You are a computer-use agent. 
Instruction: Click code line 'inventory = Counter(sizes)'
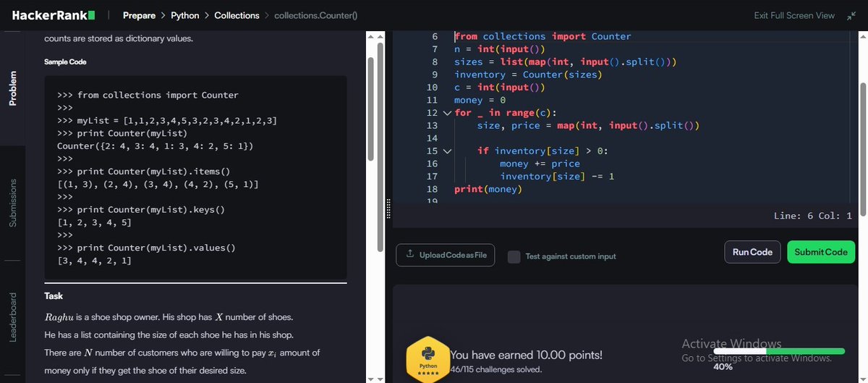528,75
